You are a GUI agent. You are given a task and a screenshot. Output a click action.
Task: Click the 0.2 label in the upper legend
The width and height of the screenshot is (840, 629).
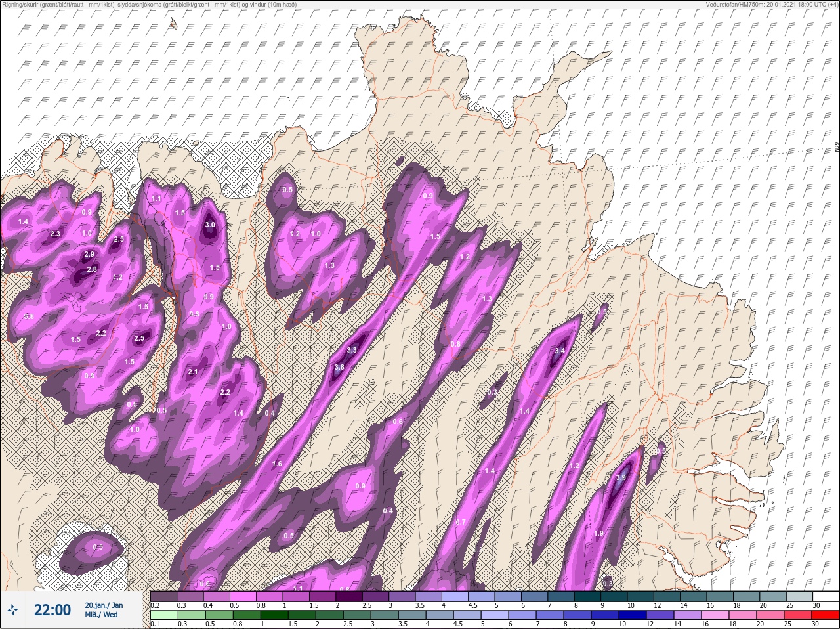click(155, 605)
